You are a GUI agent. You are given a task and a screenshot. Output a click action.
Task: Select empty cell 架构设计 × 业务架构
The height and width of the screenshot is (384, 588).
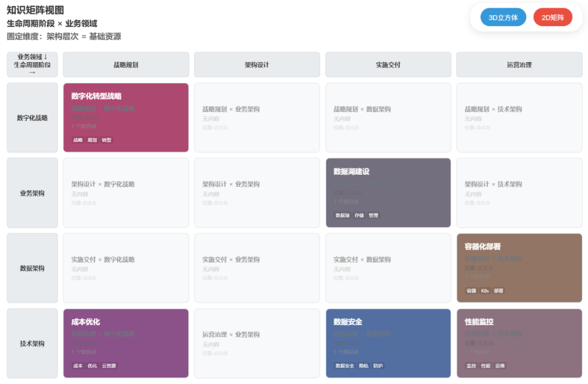(257, 193)
